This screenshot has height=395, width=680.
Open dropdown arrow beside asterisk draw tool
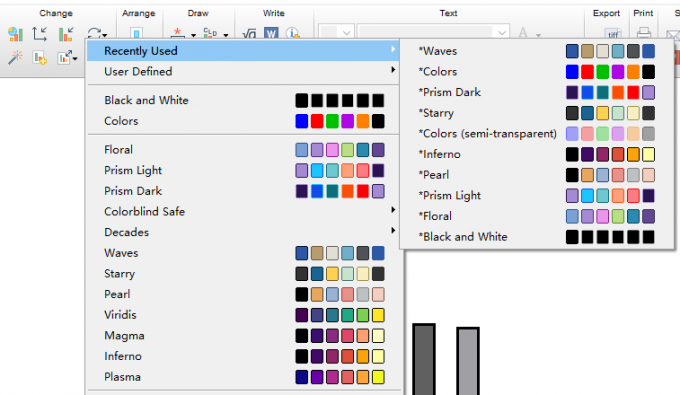point(193,35)
